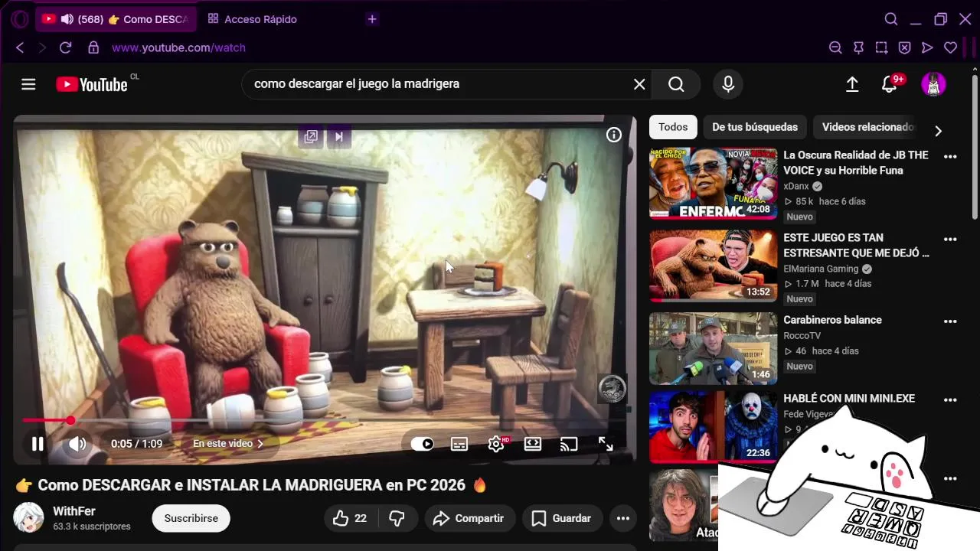Go back in the browser history
Viewport: 980px width, 551px height.
pos(20,47)
